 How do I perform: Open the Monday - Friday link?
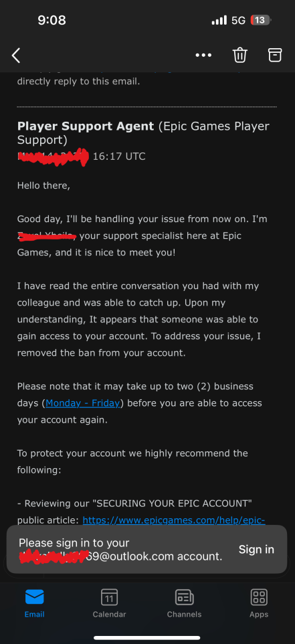[83, 403]
